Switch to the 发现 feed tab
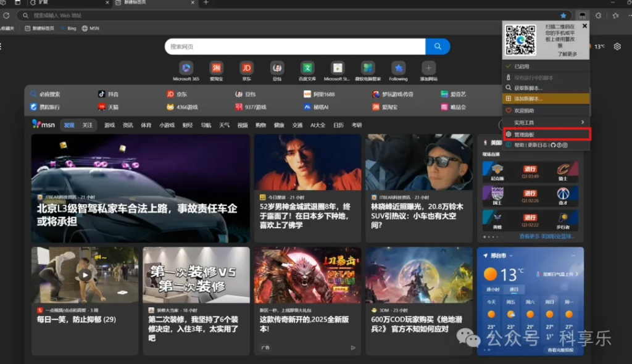The image size is (632, 364). [x=69, y=125]
